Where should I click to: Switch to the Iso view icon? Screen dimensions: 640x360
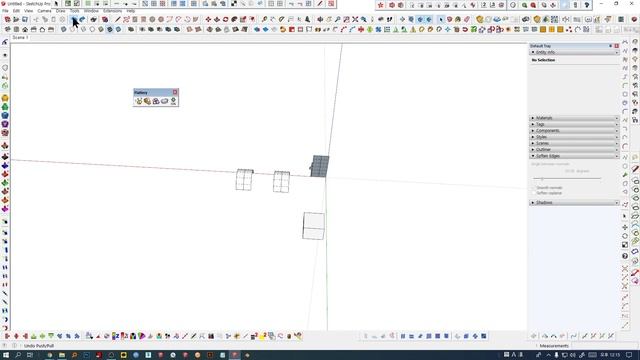(8, 29)
